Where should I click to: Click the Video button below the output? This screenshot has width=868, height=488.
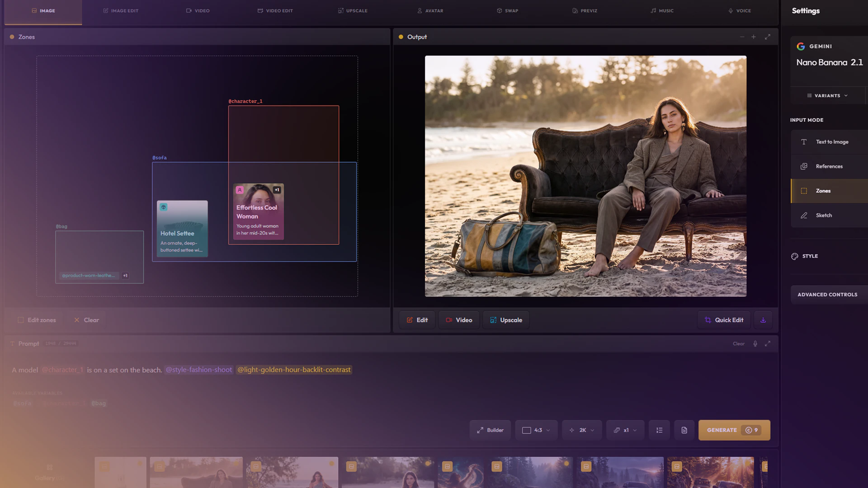tap(459, 320)
